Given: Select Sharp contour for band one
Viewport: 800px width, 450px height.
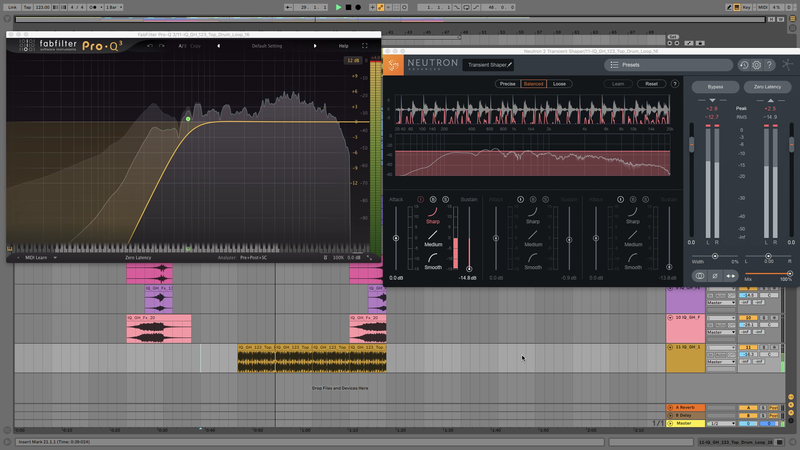Looking at the screenshot, I should pyautogui.click(x=433, y=215).
